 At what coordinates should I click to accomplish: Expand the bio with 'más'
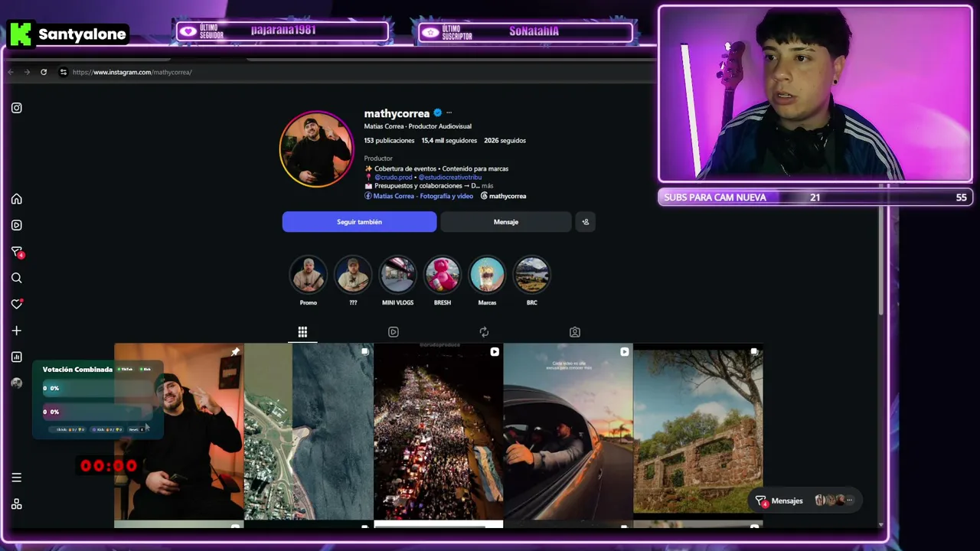tap(488, 186)
